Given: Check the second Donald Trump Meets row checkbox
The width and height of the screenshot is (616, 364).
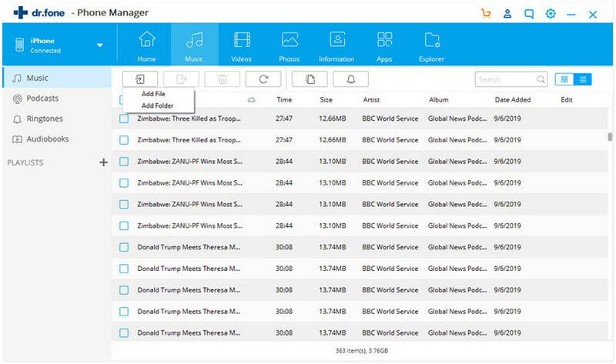Looking at the screenshot, I should [x=124, y=269].
